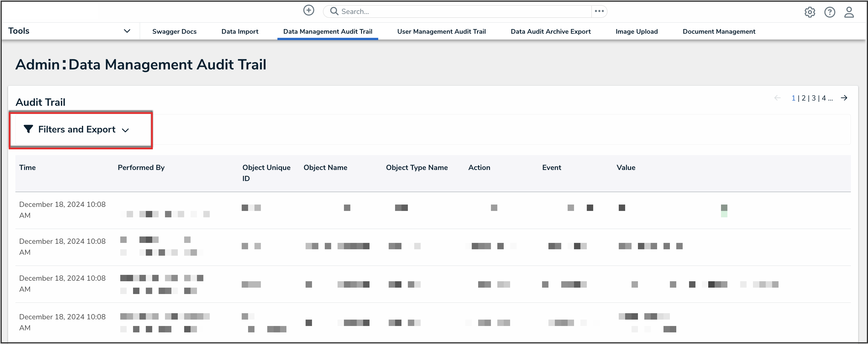Go to next page with right arrow
The width and height of the screenshot is (868, 344).
tap(844, 98)
